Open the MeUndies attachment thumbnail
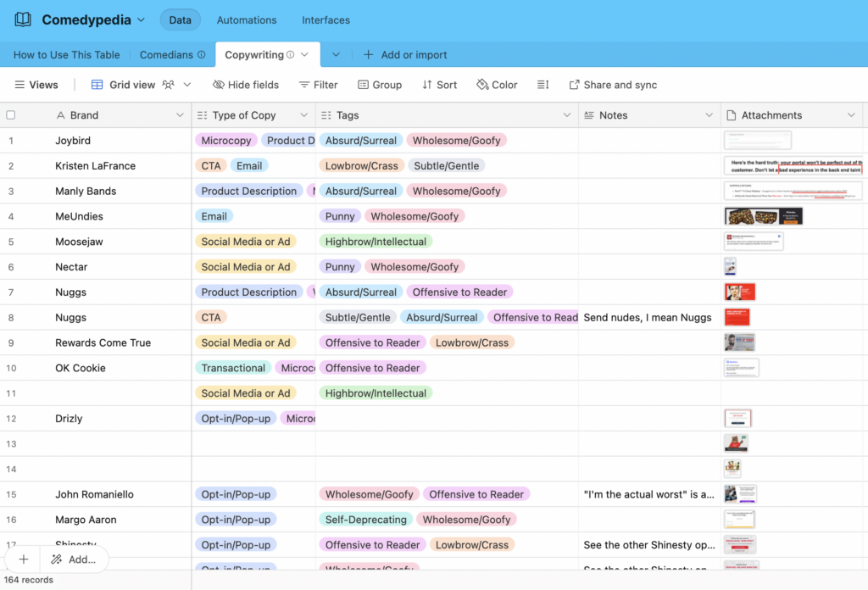Viewport: 868px width, 590px height. [764, 216]
